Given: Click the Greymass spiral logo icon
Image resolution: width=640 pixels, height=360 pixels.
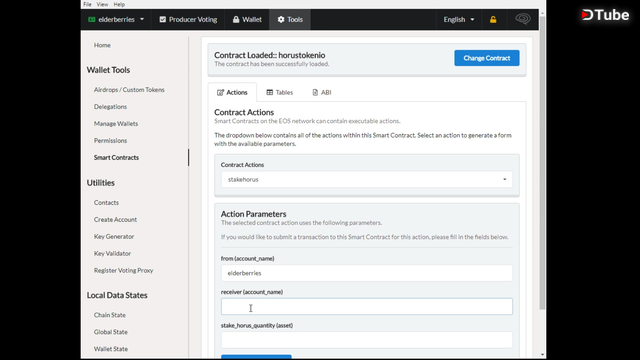Looking at the screenshot, I should pyautogui.click(x=523, y=19).
